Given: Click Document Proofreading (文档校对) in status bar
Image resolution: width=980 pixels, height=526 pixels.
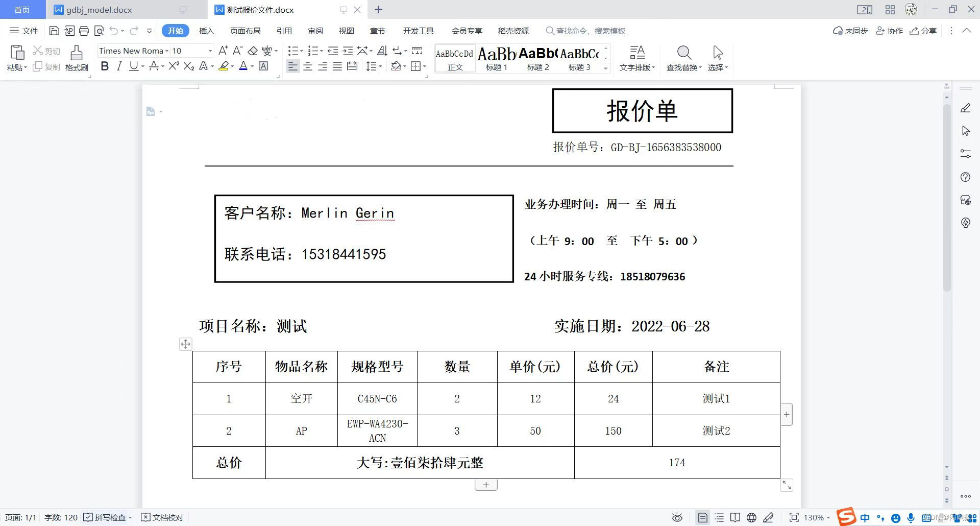Looking at the screenshot, I should (x=162, y=517).
